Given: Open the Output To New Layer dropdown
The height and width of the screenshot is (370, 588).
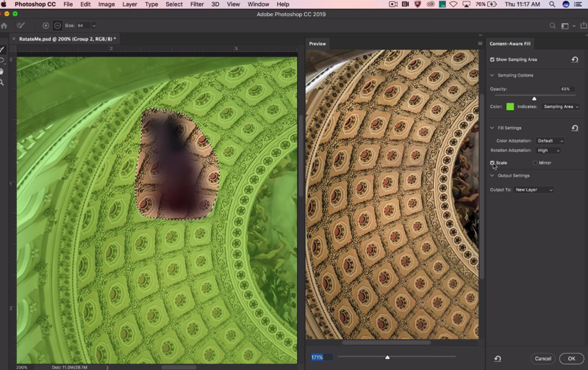Looking at the screenshot, I should 534,190.
